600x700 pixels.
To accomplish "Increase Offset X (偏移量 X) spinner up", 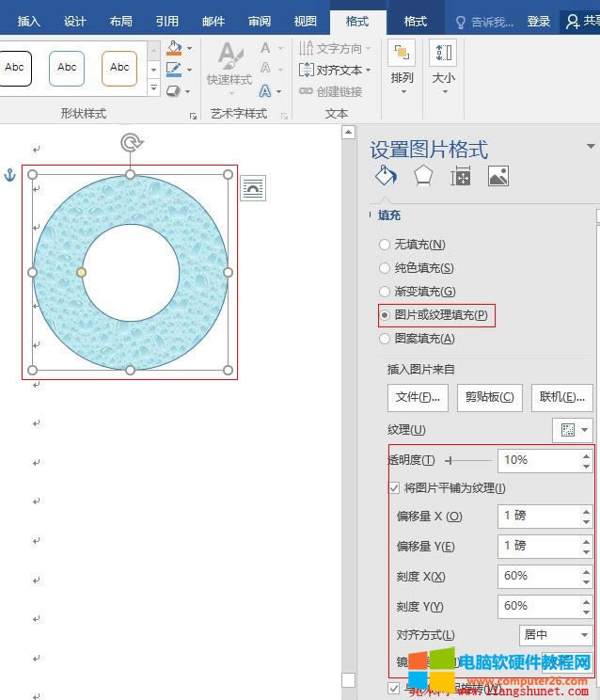I will pyautogui.click(x=586, y=511).
